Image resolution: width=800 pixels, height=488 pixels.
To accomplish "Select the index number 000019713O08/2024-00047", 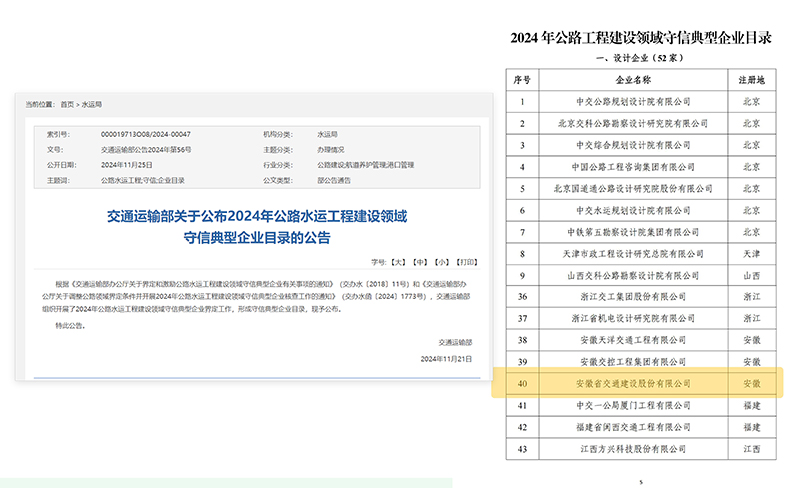I will click(146, 133).
